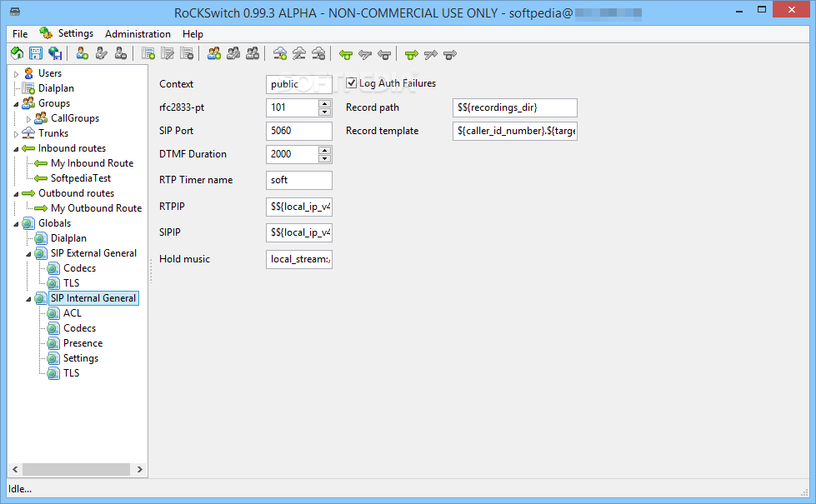The image size is (816, 504).
Task: Click the remove dialplan toolbar icon
Action: point(187,53)
